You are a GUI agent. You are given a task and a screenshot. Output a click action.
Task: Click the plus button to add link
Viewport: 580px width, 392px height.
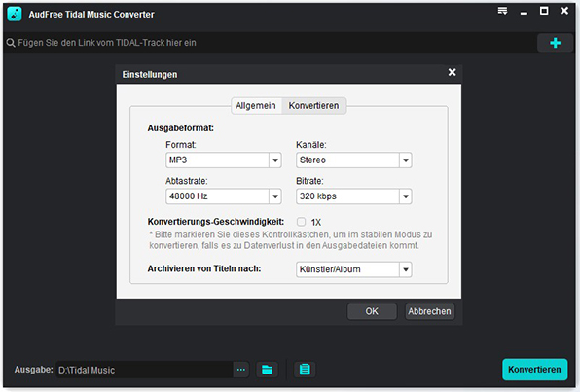point(555,43)
